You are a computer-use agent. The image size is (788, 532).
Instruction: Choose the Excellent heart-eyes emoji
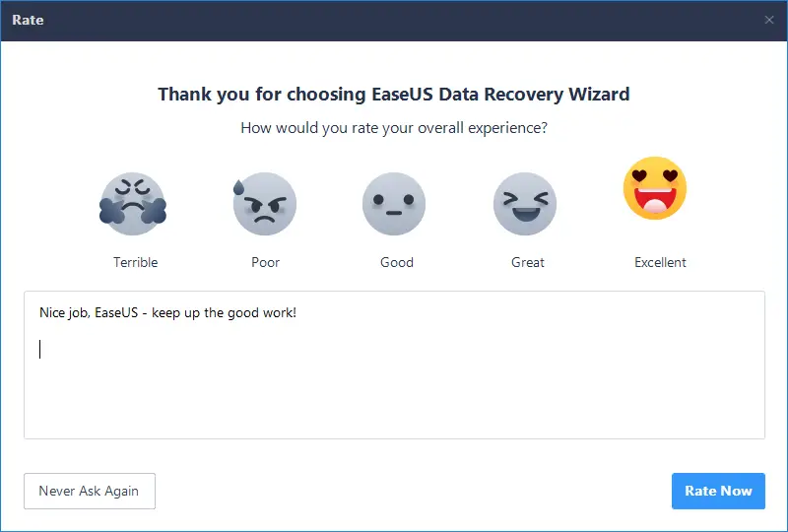655,188
